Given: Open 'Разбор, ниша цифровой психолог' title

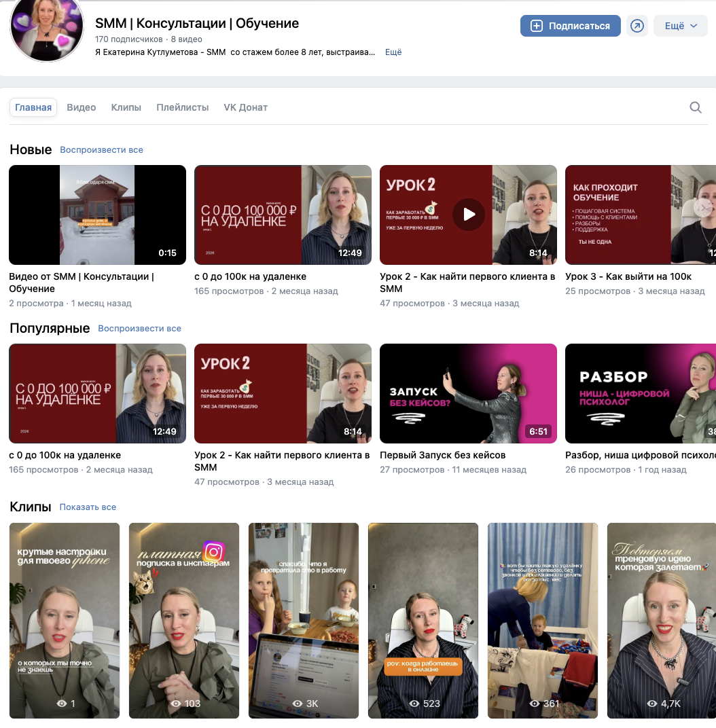Looking at the screenshot, I should coord(641,455).
